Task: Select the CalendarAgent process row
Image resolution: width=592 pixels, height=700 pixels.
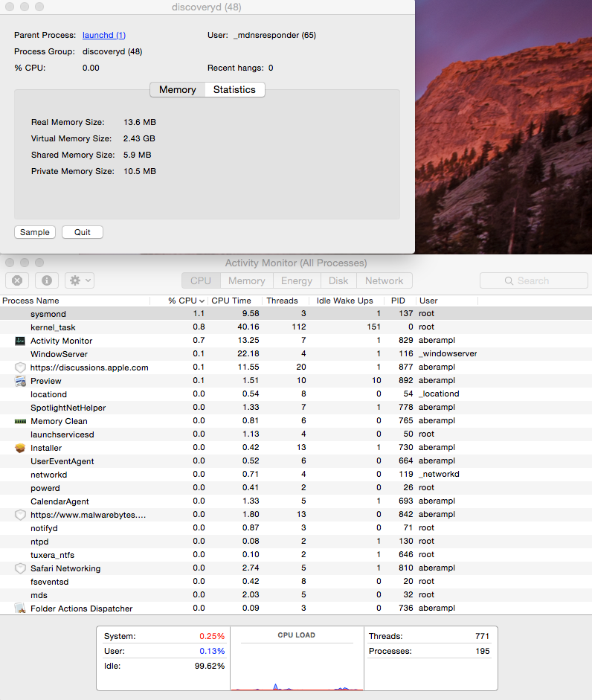Action: pyautogui.click(x=296, y=501)
